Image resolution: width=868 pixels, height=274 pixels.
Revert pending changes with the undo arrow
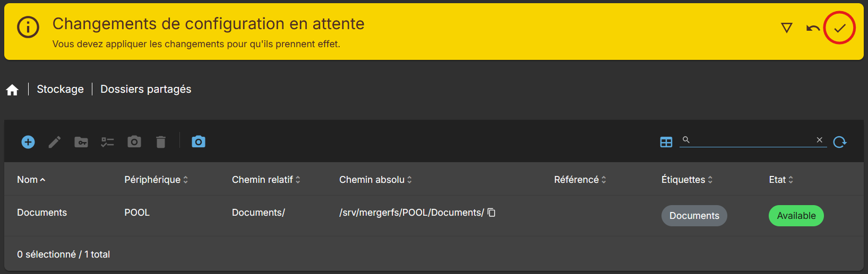click(813, 28)
